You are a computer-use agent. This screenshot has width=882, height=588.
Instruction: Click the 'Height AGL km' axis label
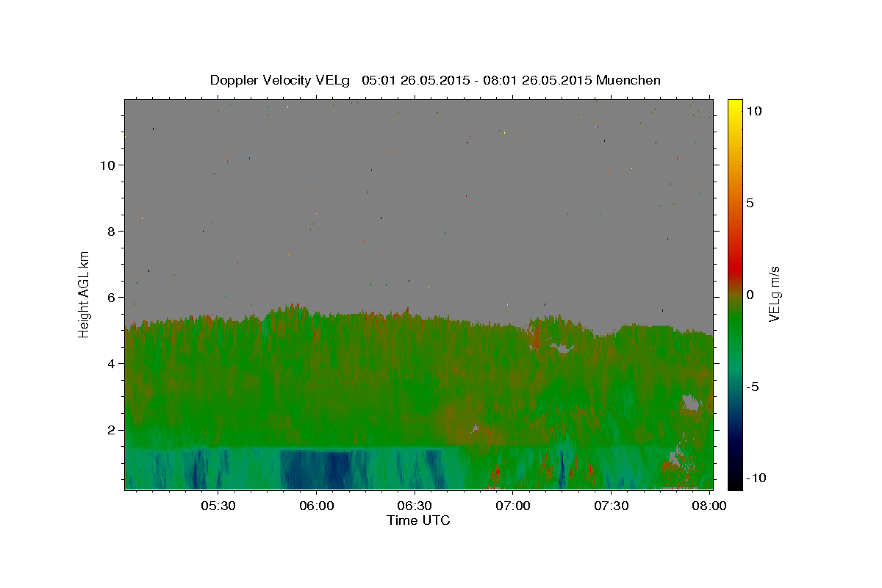coord(85,294)
